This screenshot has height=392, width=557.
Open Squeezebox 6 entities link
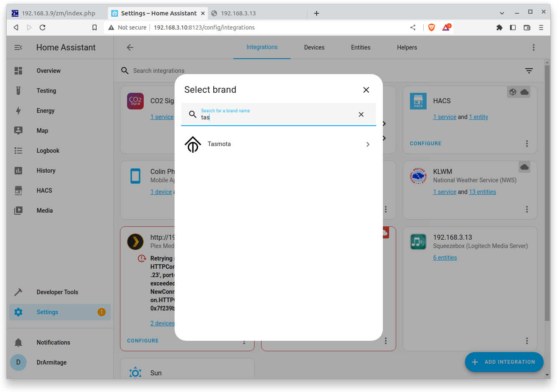pyautogui.click(x=445, y=258)
